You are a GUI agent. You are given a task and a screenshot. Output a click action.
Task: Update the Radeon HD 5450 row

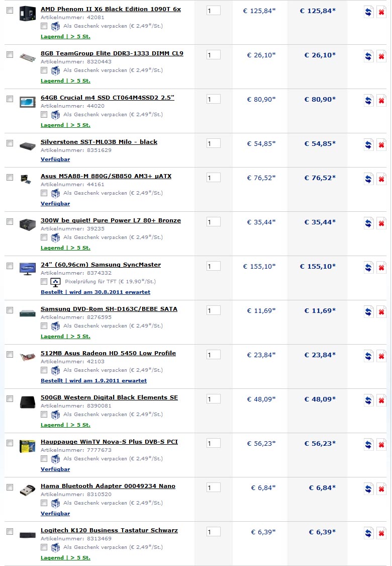coord(368,356)
